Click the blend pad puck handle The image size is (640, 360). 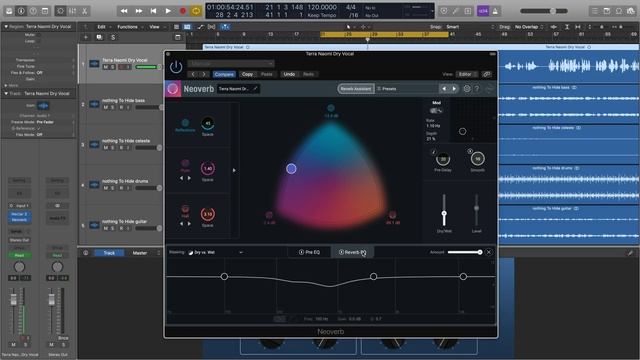pos(291,169)
